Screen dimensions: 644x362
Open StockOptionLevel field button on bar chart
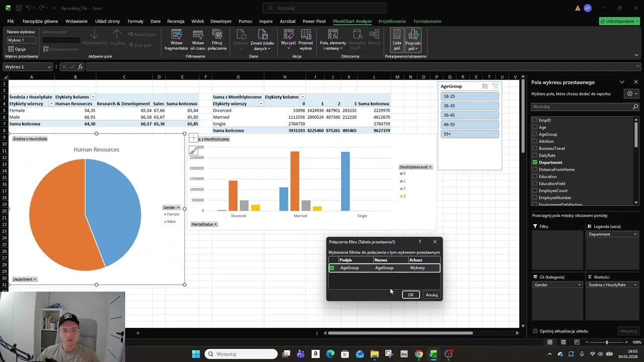pos(416,167)
